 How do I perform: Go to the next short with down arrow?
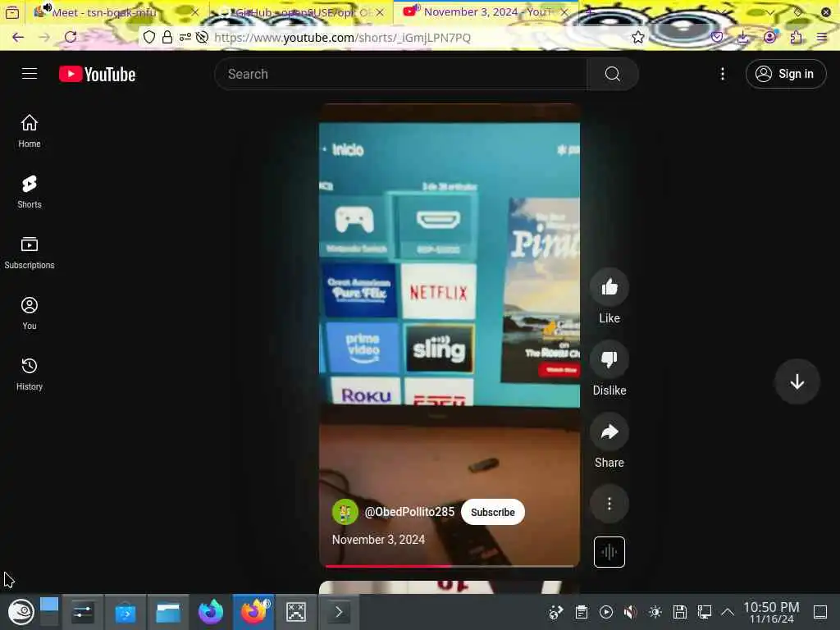(797, 381)
